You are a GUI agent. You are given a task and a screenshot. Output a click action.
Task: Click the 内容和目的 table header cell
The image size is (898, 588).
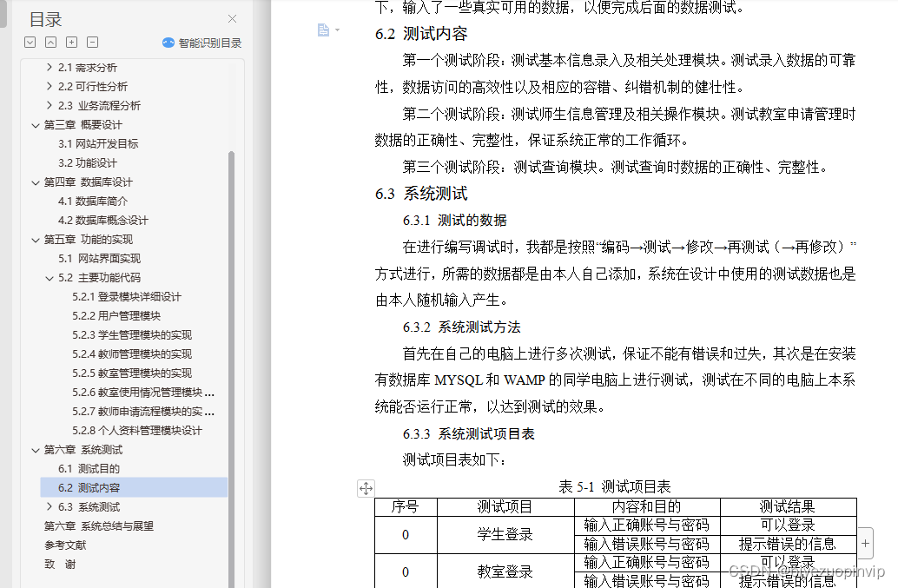point(647,507)
